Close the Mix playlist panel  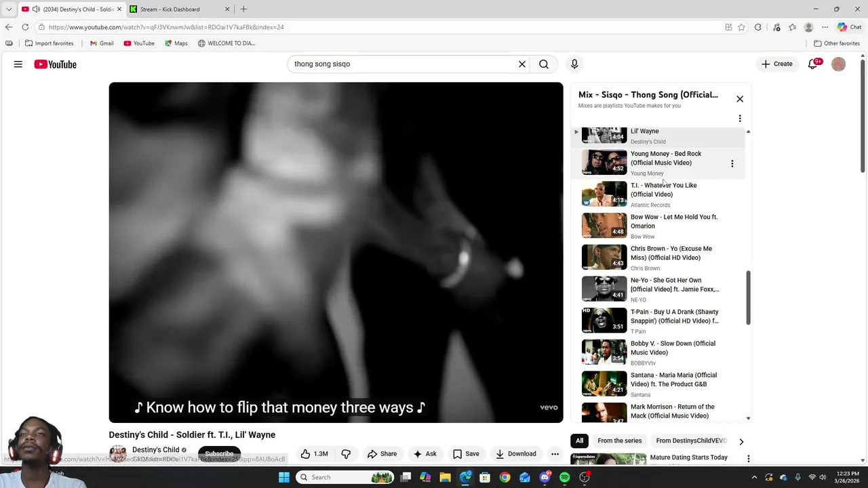[740, 99]
